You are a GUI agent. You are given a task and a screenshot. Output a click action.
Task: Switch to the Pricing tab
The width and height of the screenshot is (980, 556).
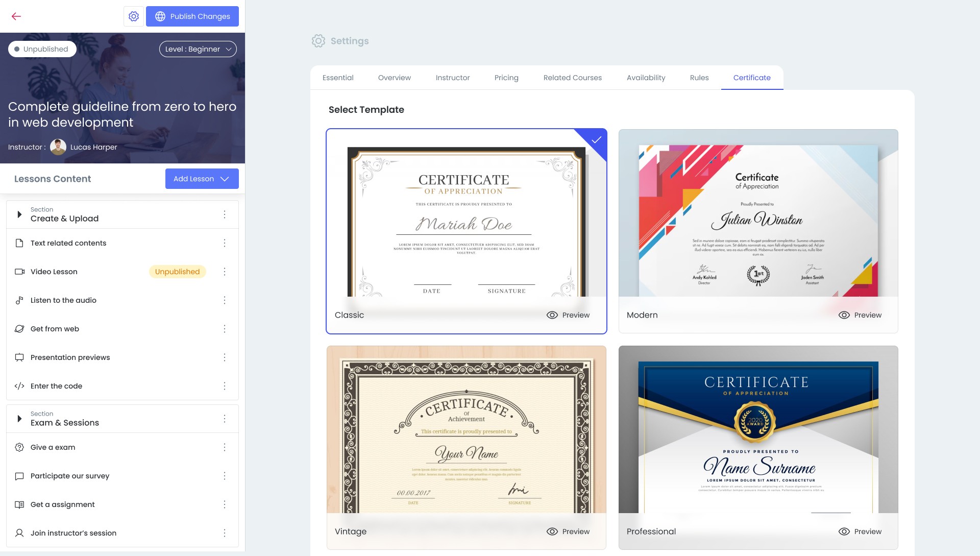pyautogui.click(x=506, y=78)
